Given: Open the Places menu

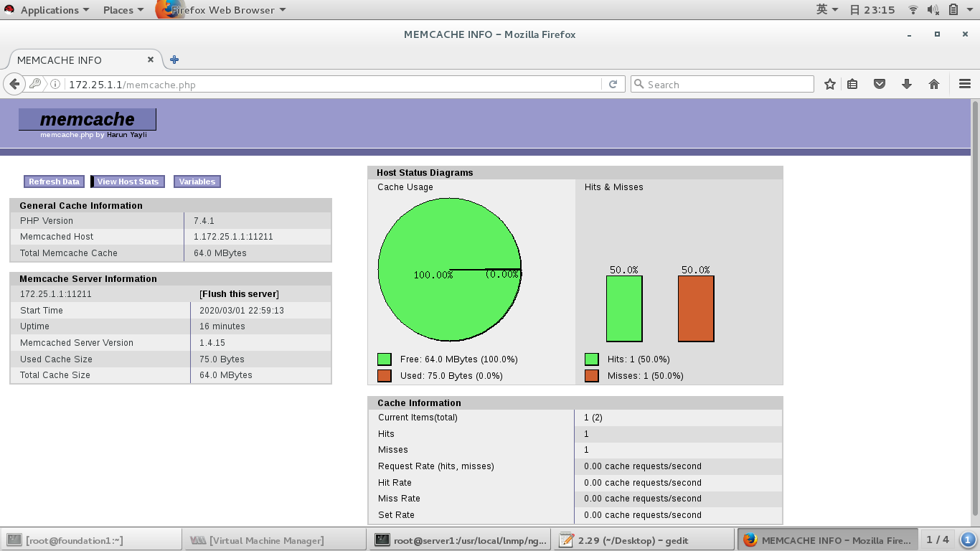Looking at the screenshot, I should 123,10.
